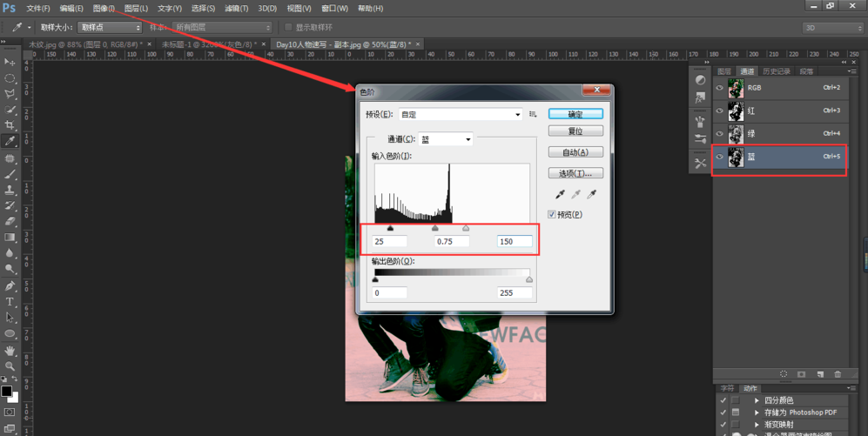Expand the 四分颜色 action
The width and height of the screenshot is (868, 436).
point(757,400)
